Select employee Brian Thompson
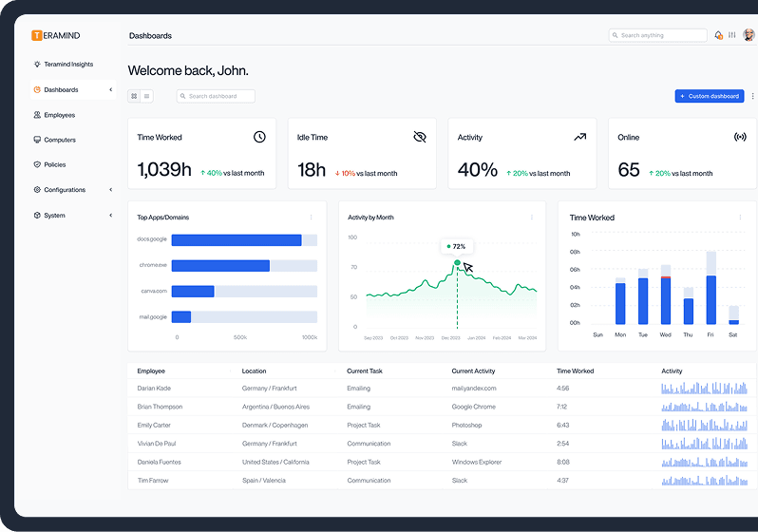Image resolution: width=758 pixels, height=532 pixels. tap(160, 407)
